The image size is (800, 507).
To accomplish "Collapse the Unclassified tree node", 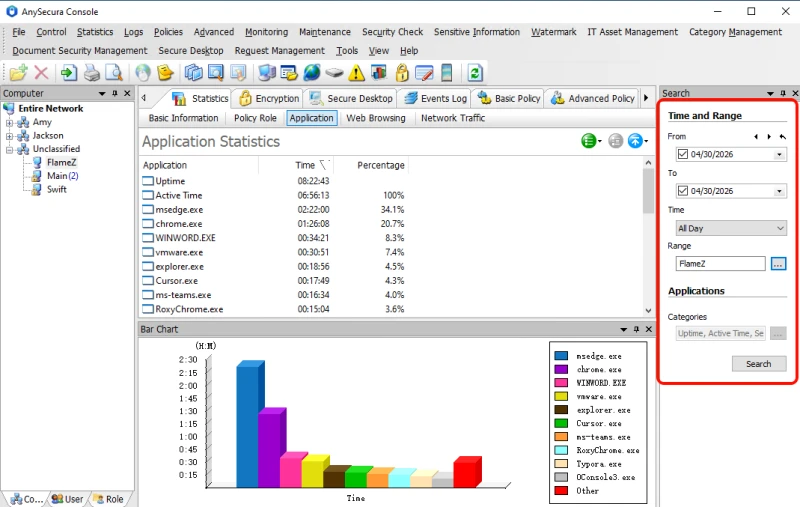I will pos(9,150).
